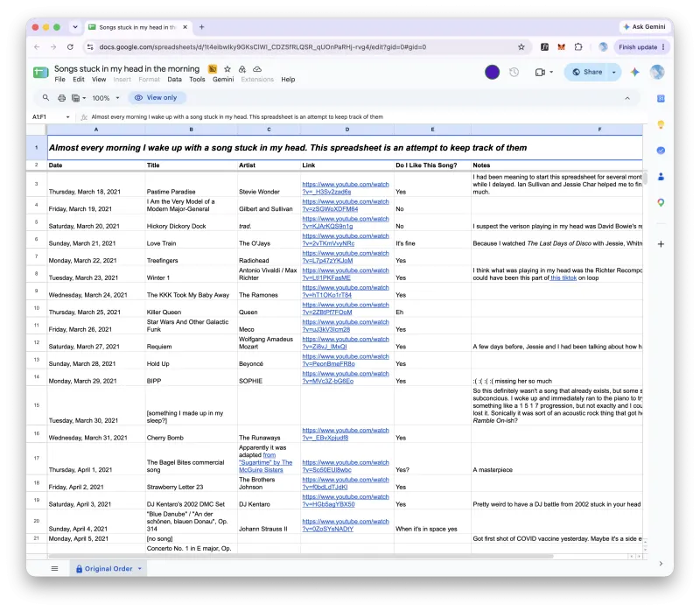Open the all sheets list
The width and height of the screenshot is (700, 611).
[54, 569]
